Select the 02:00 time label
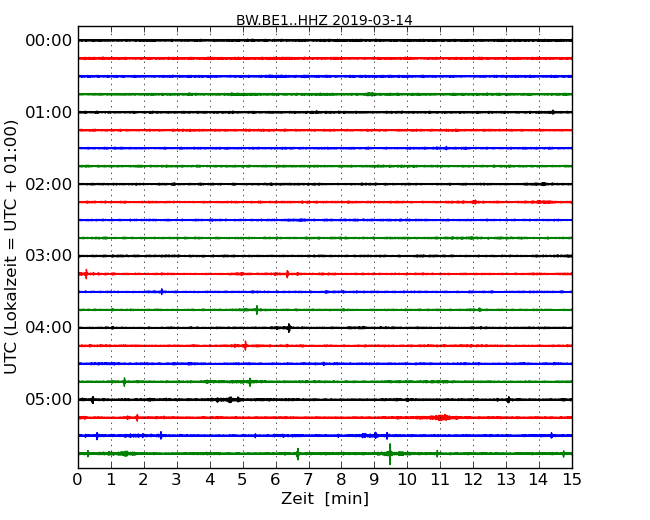Image resolution: width=650 pixels, height=520 pixels. click(49, 184)
